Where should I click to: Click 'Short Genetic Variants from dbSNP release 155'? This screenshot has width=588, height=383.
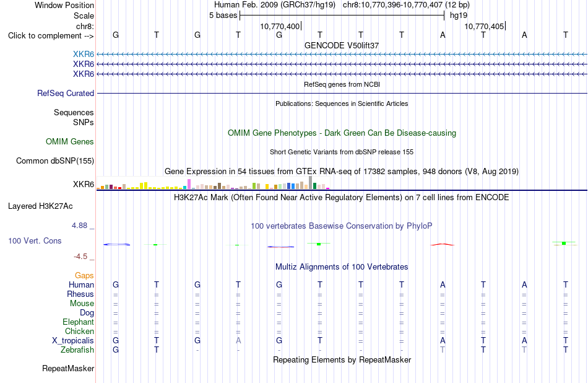[x=342, y=152]
